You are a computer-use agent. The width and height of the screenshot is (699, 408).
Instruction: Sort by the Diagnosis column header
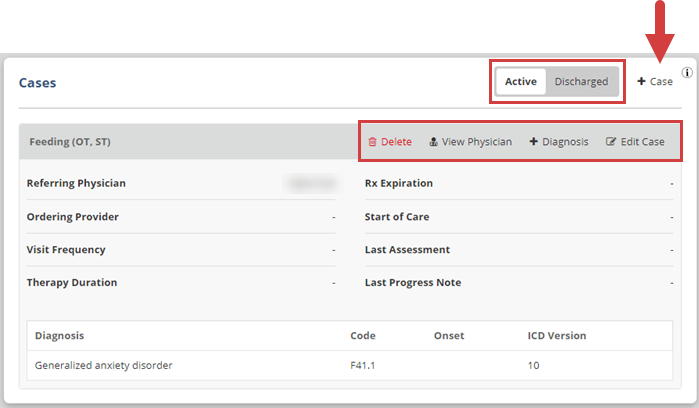tap(59, 336)
